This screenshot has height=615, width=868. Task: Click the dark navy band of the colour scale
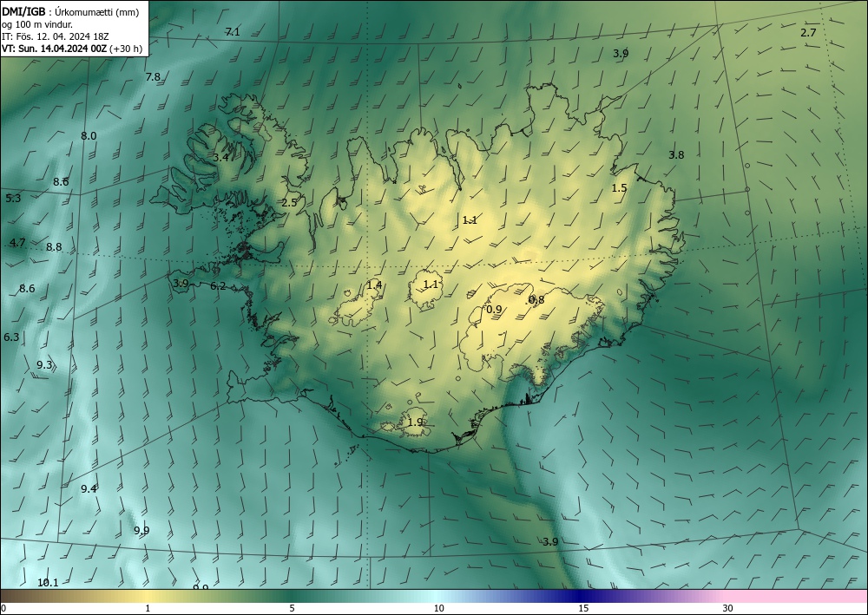tap(578, 597)
